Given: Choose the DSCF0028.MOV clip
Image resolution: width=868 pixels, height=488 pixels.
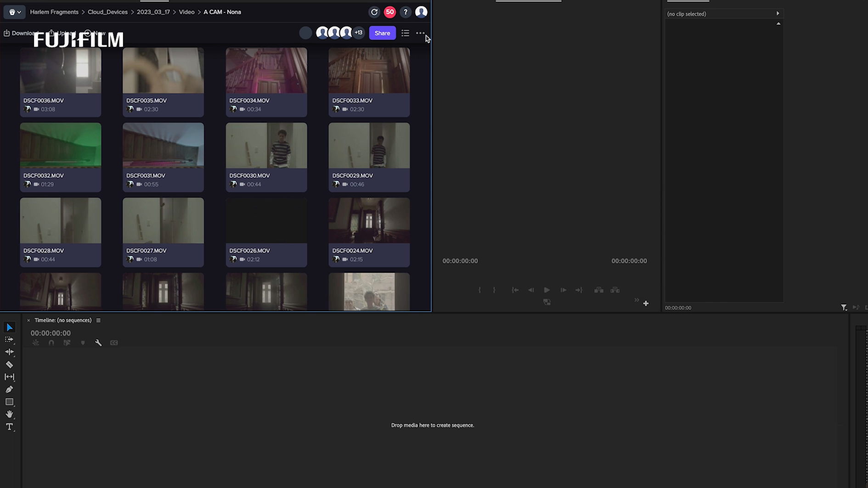Looking at the screenshot, I should (x=60, y=232).
